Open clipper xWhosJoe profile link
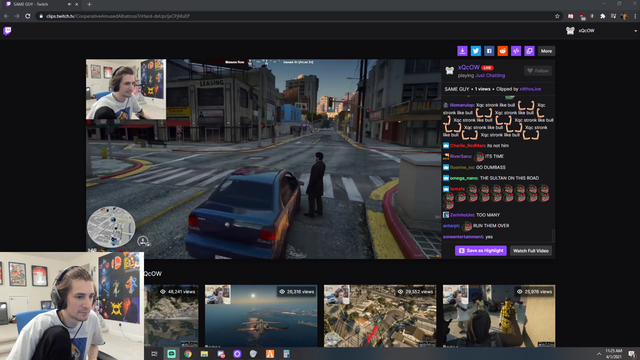640x360 pixels. point(530,89)
